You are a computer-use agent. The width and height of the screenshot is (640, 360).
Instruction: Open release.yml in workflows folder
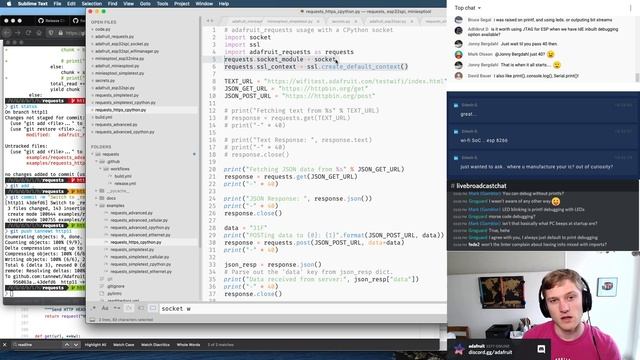pos(125,184)
